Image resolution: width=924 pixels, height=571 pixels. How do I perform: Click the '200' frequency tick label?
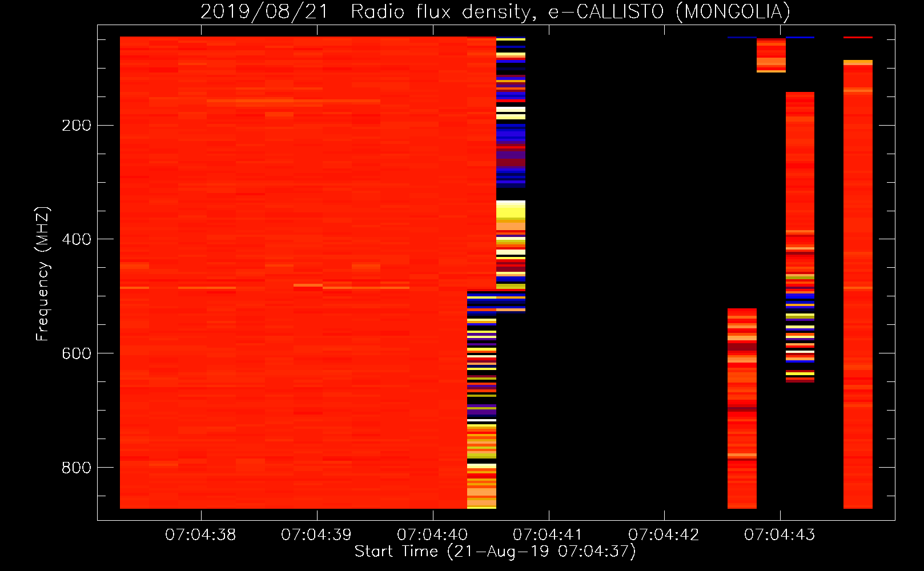pos(77,125)
